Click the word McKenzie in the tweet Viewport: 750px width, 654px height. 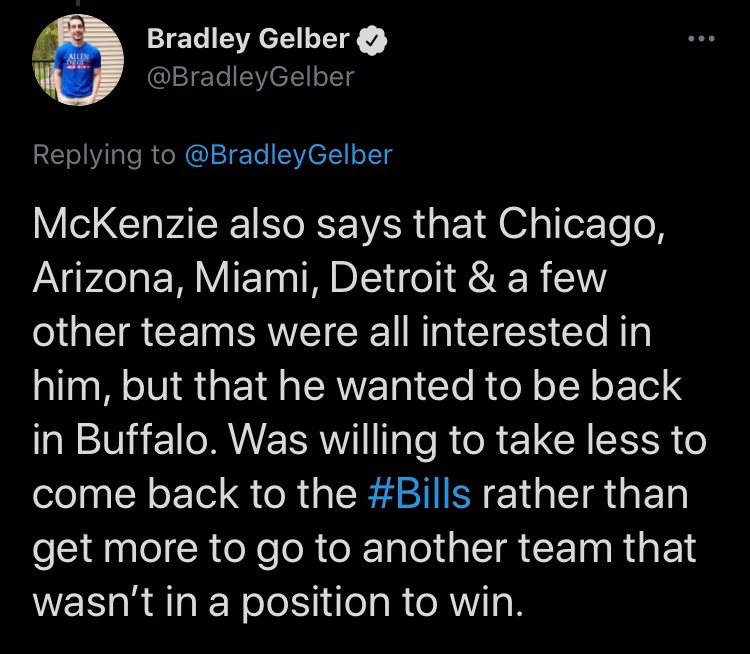point(125,224)
